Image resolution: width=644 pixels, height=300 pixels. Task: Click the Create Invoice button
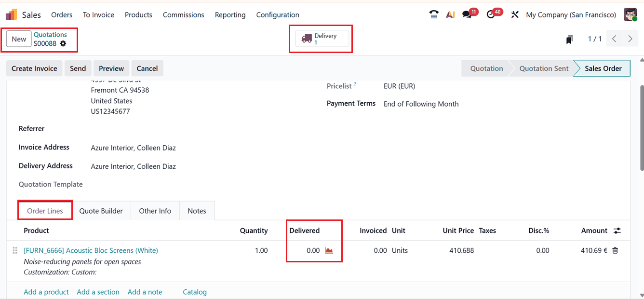point(34,68)
